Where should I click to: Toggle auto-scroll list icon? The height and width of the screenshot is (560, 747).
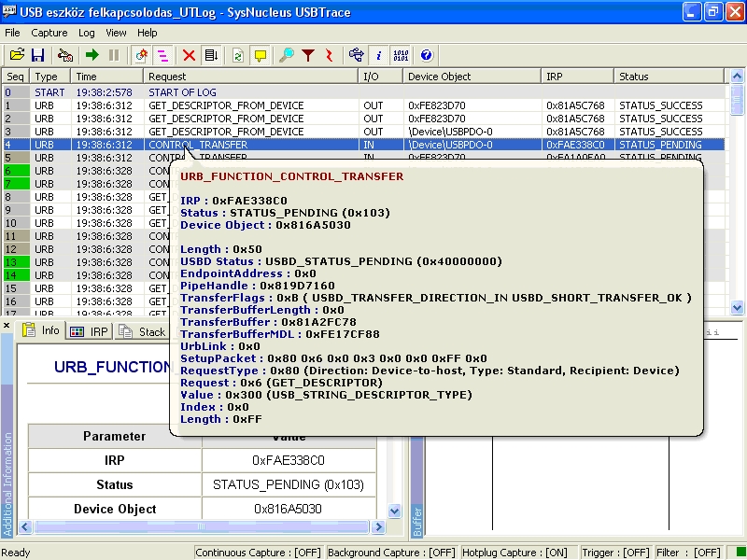coord(211,55)
